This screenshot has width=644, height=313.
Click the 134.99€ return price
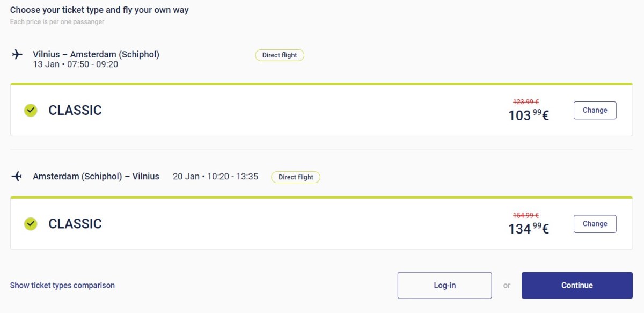pyautogui.click(x=528, y=229)
